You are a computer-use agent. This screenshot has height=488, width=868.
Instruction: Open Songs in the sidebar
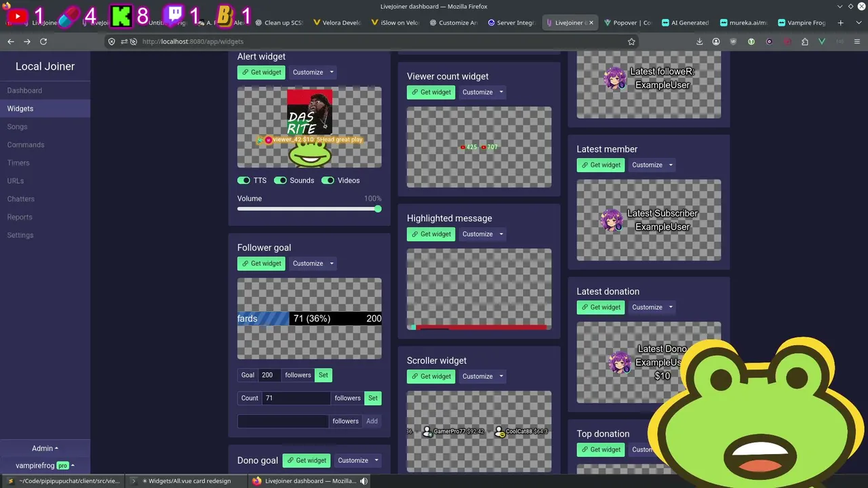pos(45,127)
